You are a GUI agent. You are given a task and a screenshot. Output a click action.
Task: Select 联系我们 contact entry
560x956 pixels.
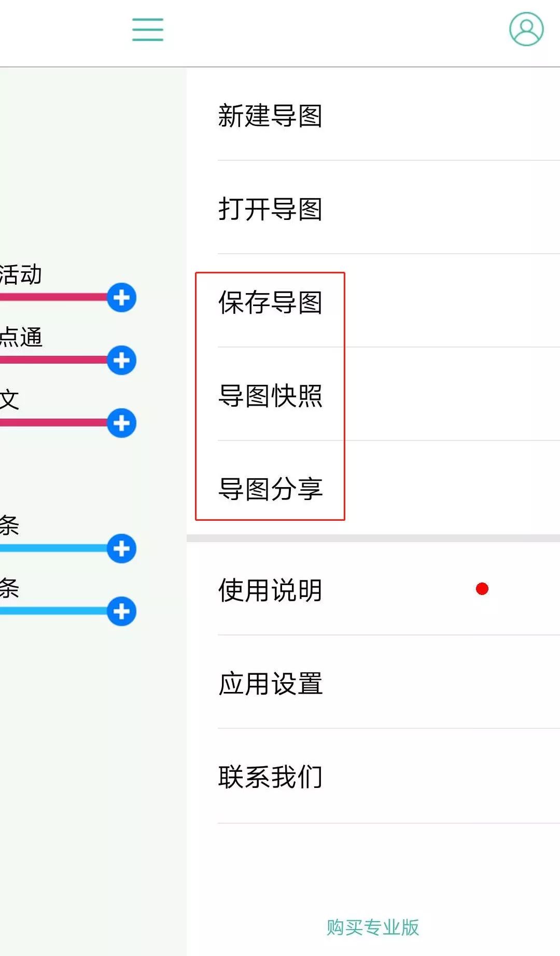(373, 777)
